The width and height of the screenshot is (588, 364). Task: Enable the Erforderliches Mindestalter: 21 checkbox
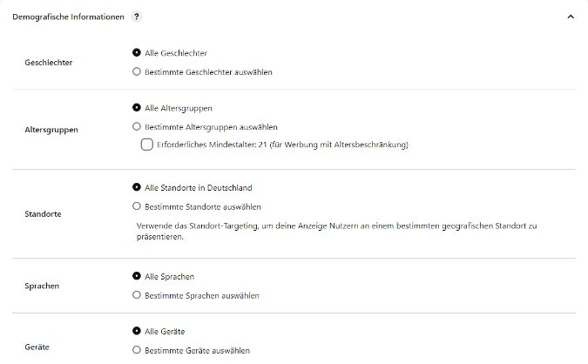click(x=147, y=145)
